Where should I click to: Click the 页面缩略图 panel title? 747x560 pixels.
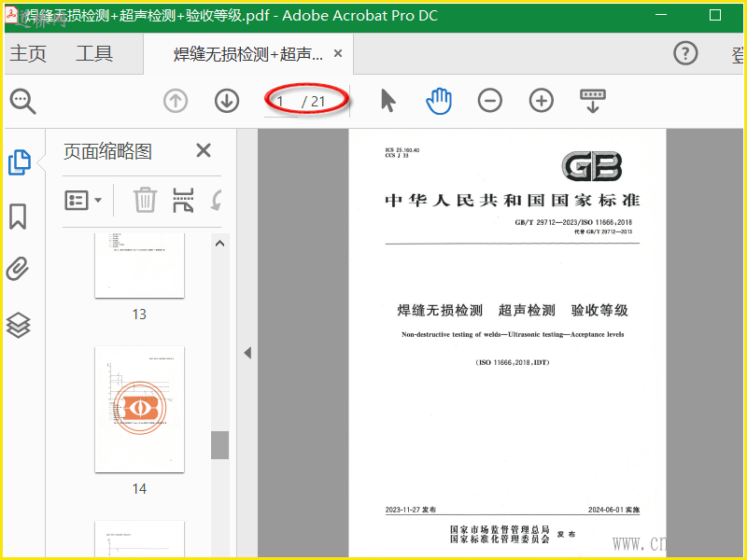coord(107,151)
